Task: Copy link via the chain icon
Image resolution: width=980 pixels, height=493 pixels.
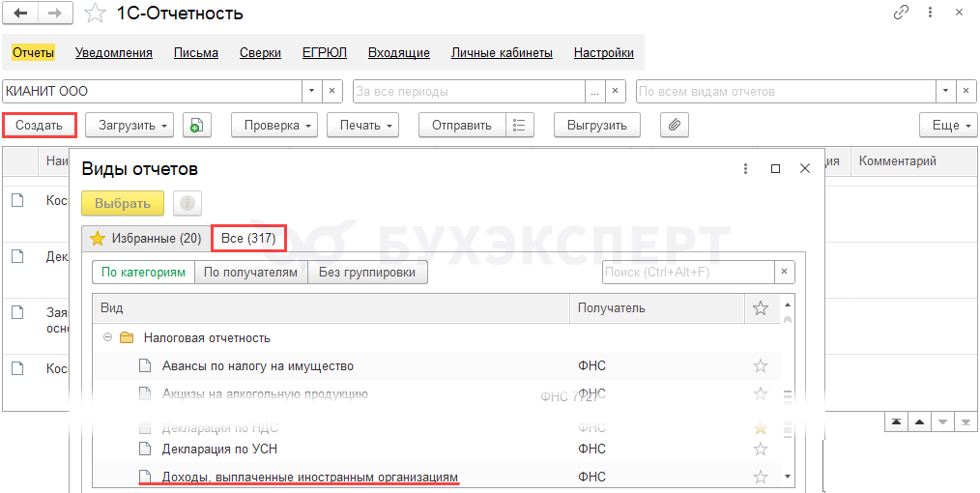Action: 902,12
